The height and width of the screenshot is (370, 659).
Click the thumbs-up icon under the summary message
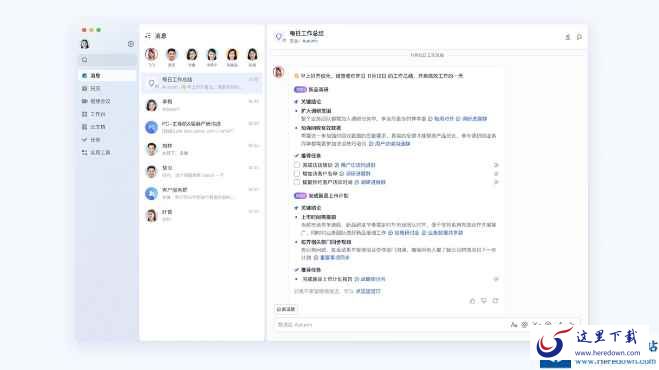coord(472,301)
